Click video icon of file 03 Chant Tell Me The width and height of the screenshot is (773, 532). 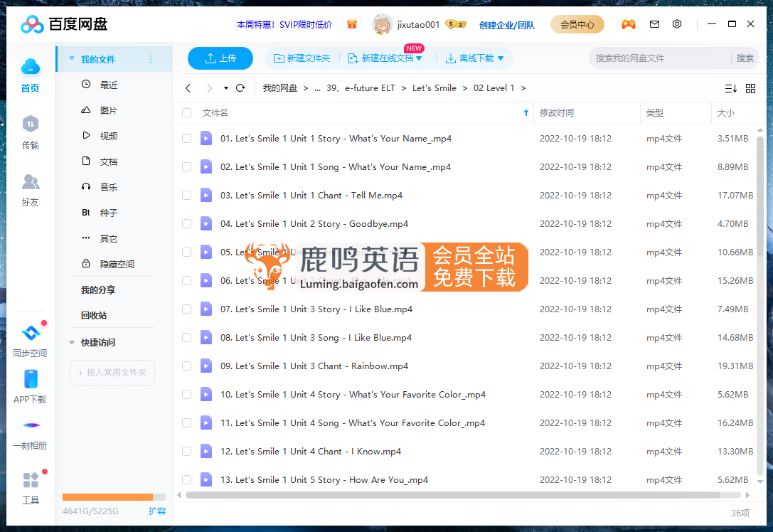click(x=206, y=196)
